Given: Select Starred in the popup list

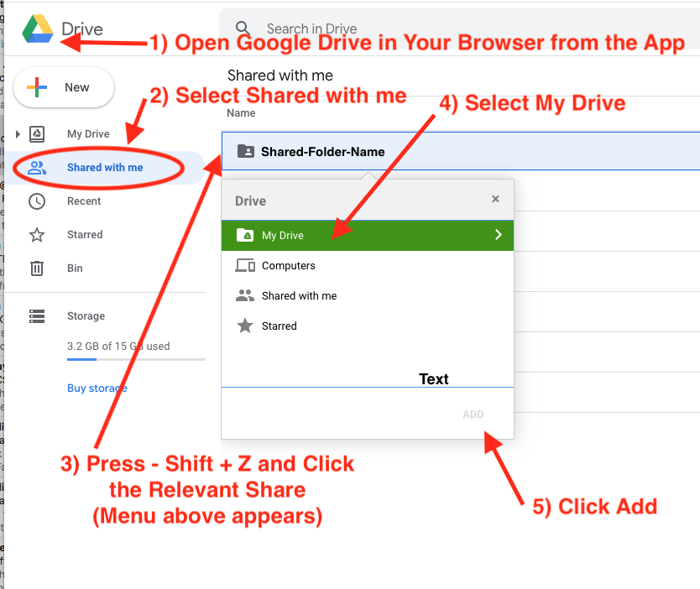Looking at the screenshot, I should [x=368, y=326].
